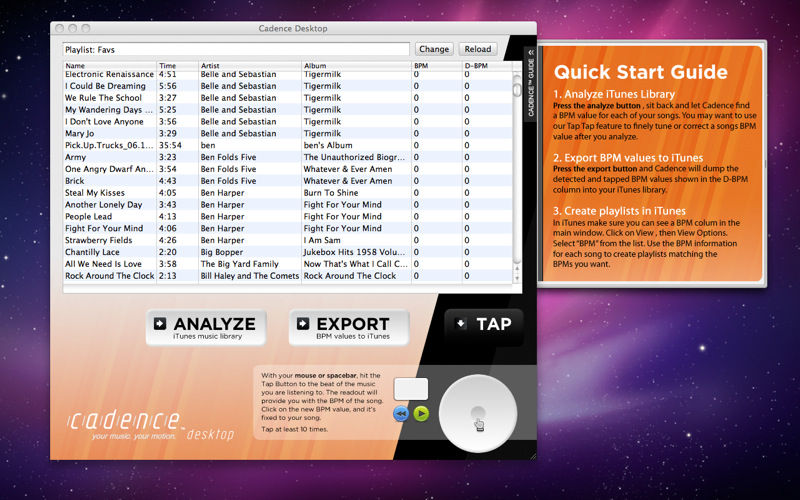Select the song 'My Wandering Days ...'

(x=109, y=110)
